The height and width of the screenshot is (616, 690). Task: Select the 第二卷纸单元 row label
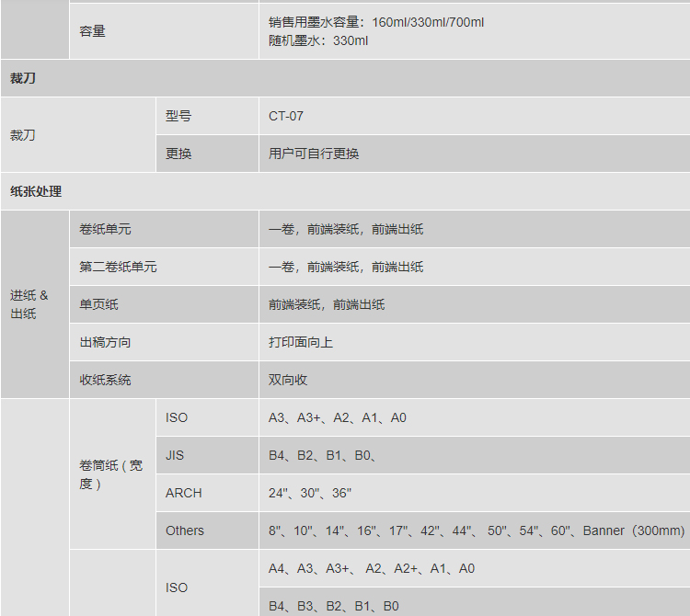(118, 267)
